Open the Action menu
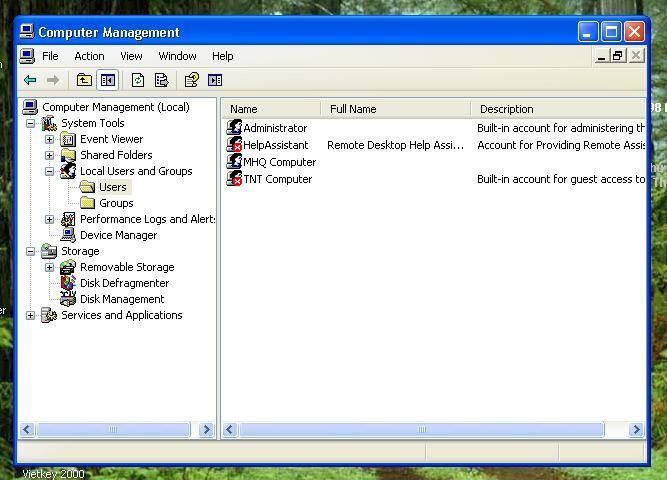The height and width of the screenshot is (480, 667). point(89,56)
